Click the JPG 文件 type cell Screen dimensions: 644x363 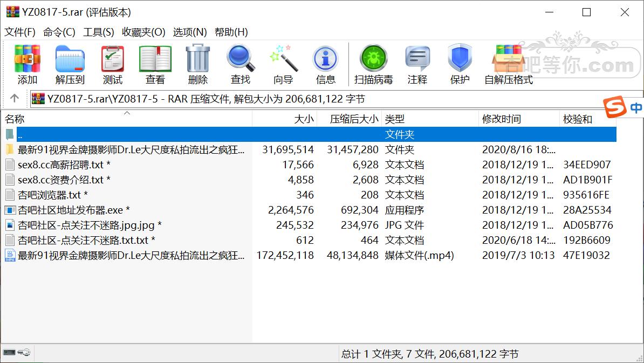point(404,225)
